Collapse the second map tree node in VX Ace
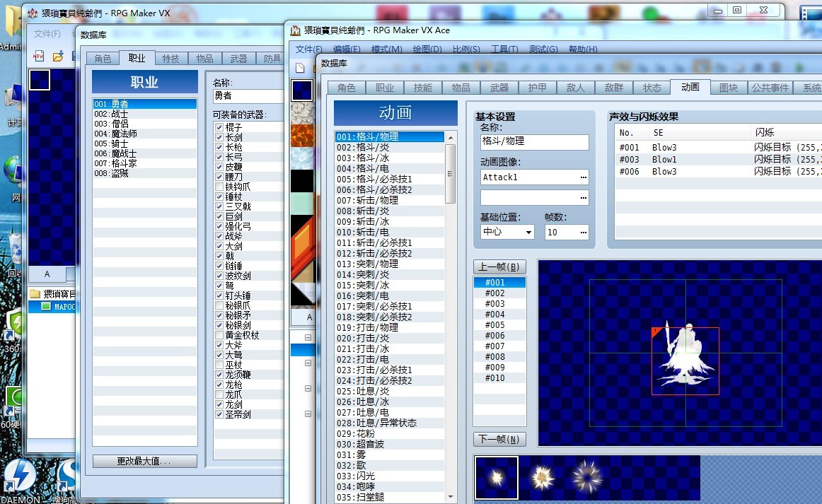The height and width of the screenshot is (504, 822). point(308,363)
